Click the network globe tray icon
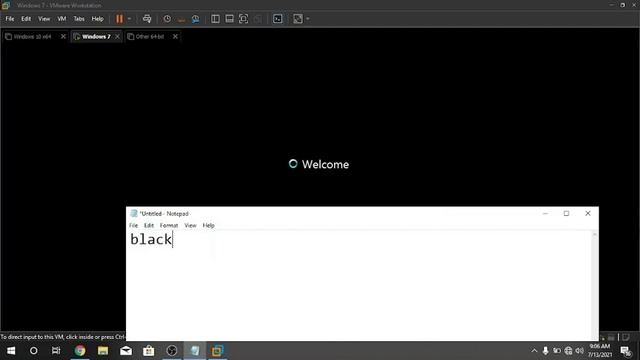The image size is (640, 360). point(568,351)
